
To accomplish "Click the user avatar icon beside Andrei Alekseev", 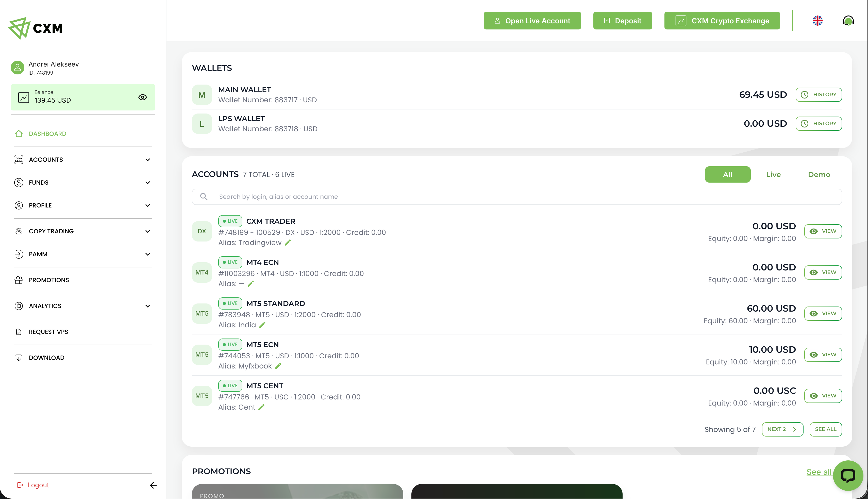I will pyautogui.click(x=18, y=68).
